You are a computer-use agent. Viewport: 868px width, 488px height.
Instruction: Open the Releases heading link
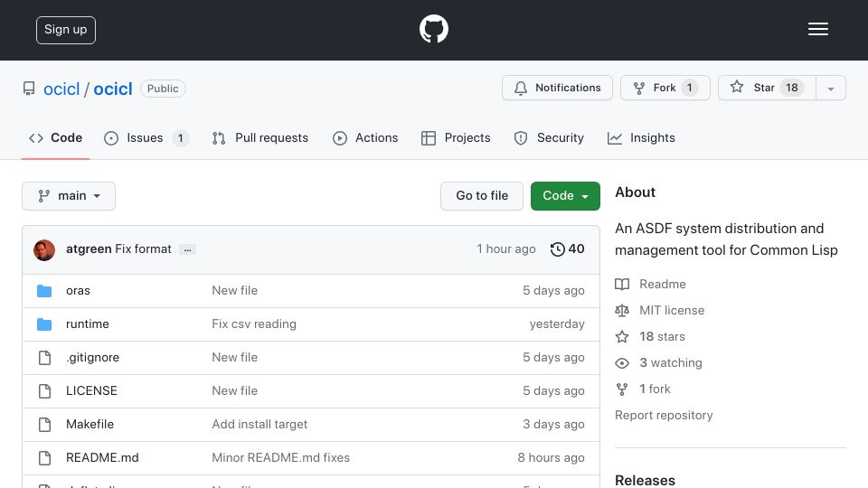tap(645, 480)
